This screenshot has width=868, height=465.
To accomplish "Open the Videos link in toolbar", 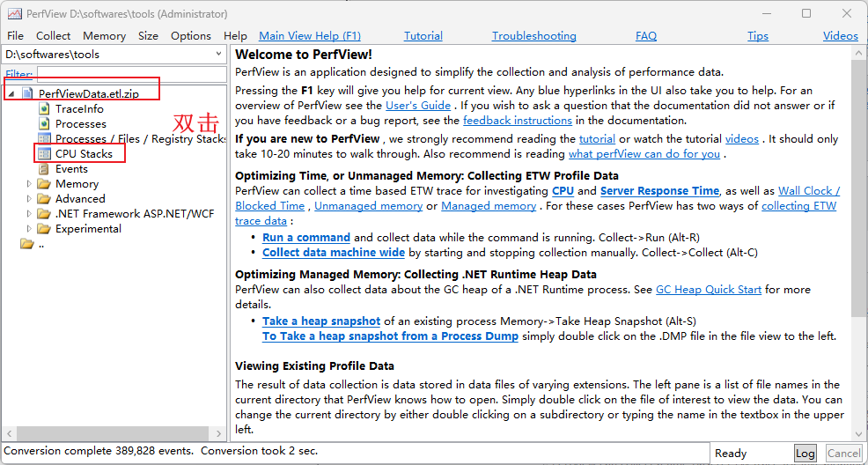I will point(841,36).
